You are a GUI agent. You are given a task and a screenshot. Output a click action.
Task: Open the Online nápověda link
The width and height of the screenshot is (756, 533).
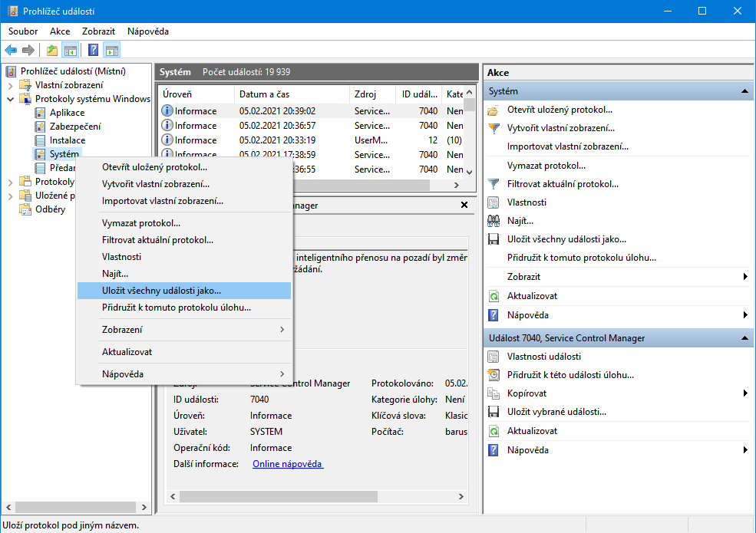(x=288, y=464)
